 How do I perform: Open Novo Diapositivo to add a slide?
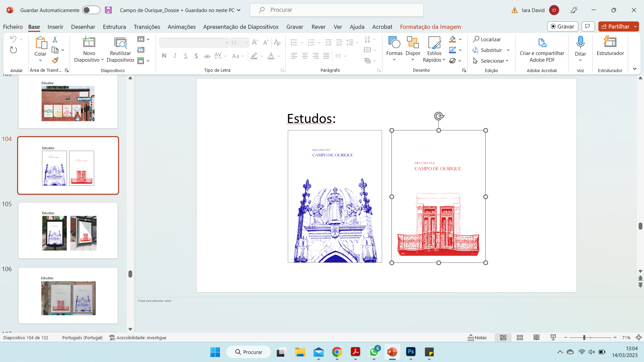89,42
